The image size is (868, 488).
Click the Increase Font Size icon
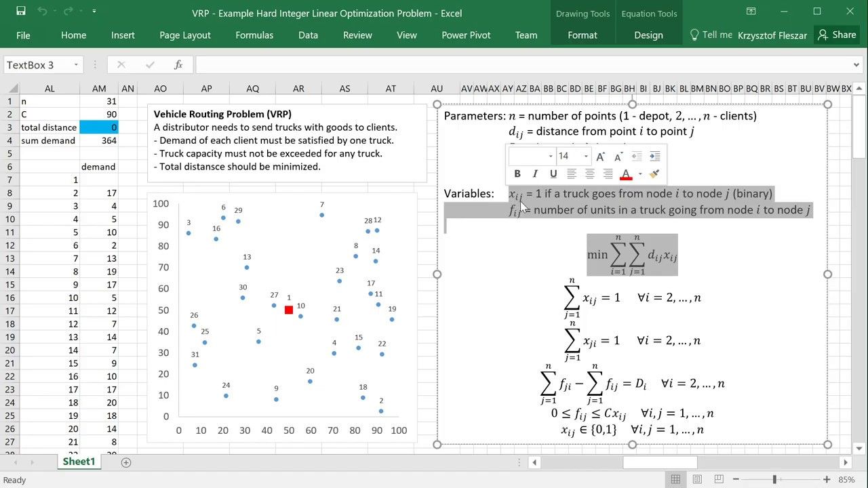(x=600, y=156)
